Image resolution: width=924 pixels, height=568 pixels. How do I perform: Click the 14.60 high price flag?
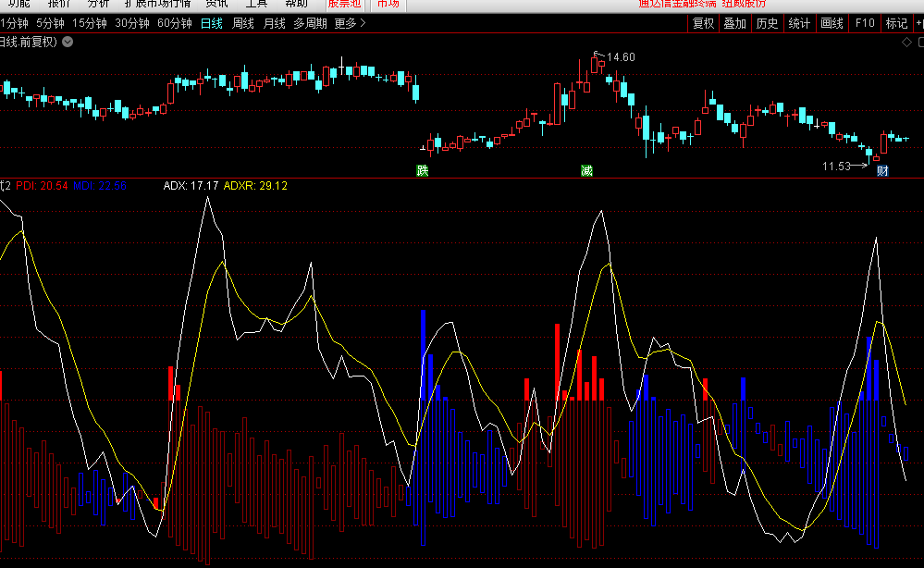tap(620, 57)
